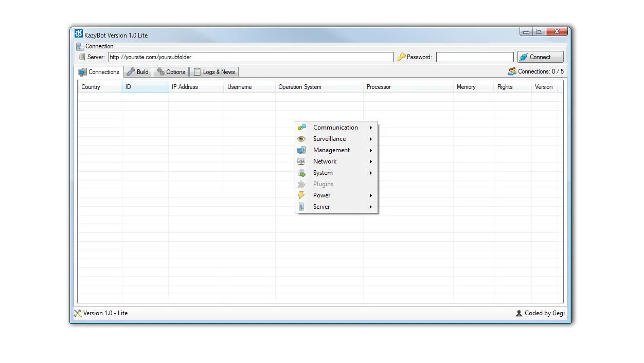Open the Logs & News tab

214,72
